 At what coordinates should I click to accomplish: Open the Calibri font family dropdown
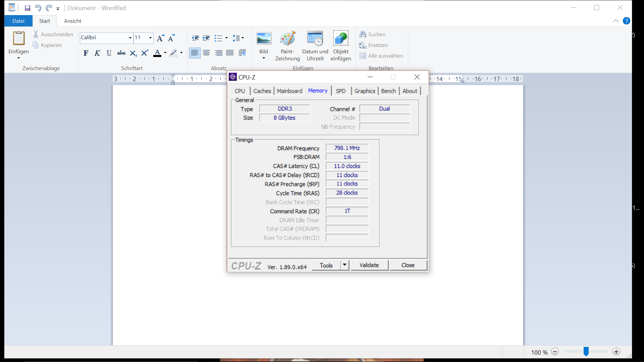(130, 38)
